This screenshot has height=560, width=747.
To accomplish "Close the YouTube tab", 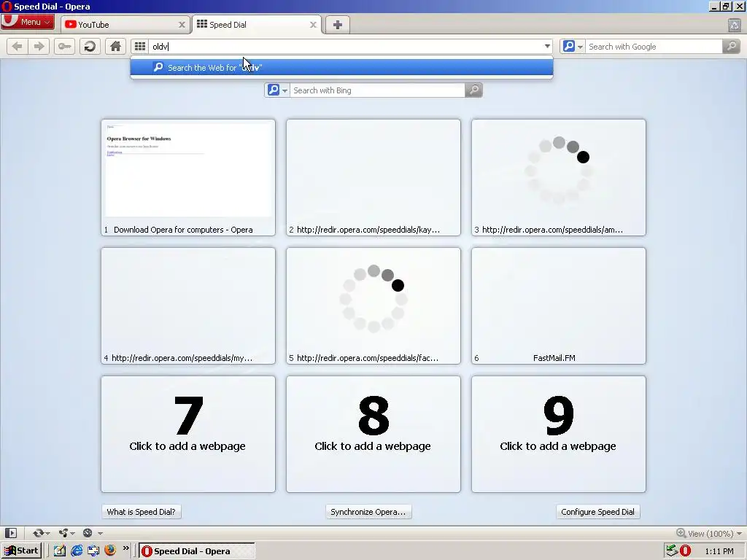I will [x=182, y=25].
